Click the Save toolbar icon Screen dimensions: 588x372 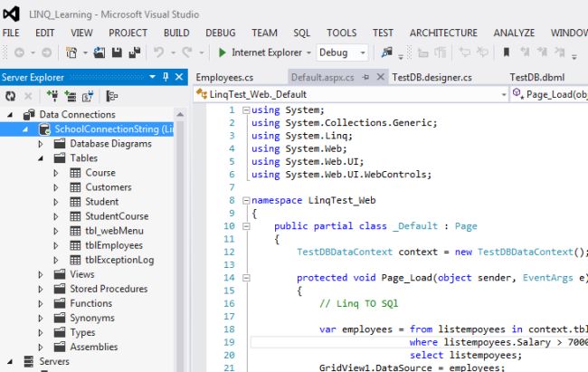[117, 52]
